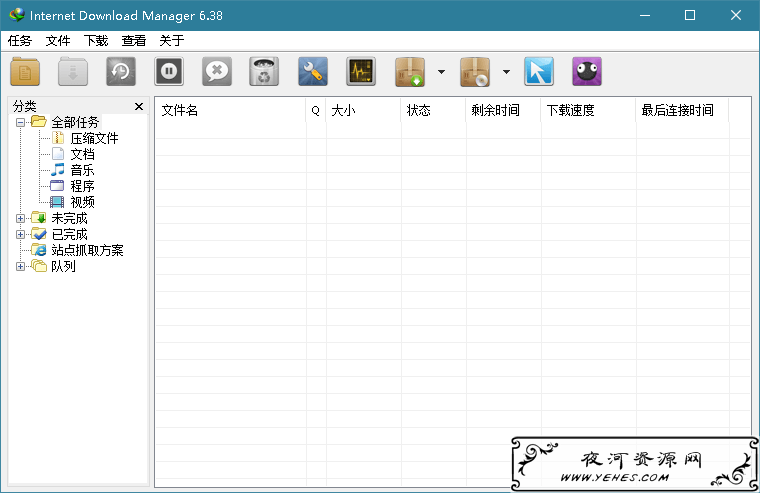Screen dimensions: 760x493
Task: Open the 查看 menu
Action: [134, 41]
